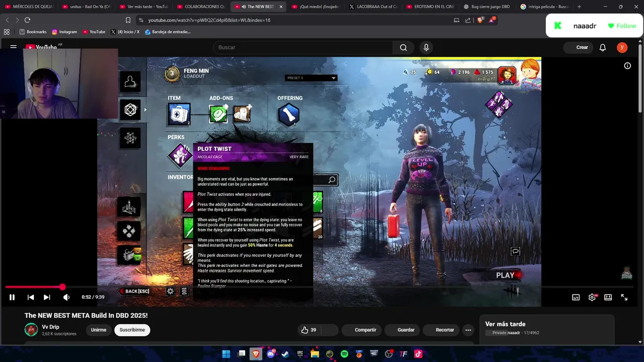Open the Inicio / X bookmark
Screen dimensions: 644x362
[125, 32]
